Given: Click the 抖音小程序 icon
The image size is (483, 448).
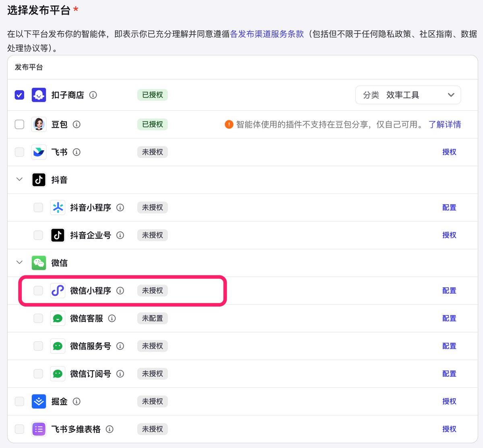Looking at the screenshot, I should [x=58, y=207].
